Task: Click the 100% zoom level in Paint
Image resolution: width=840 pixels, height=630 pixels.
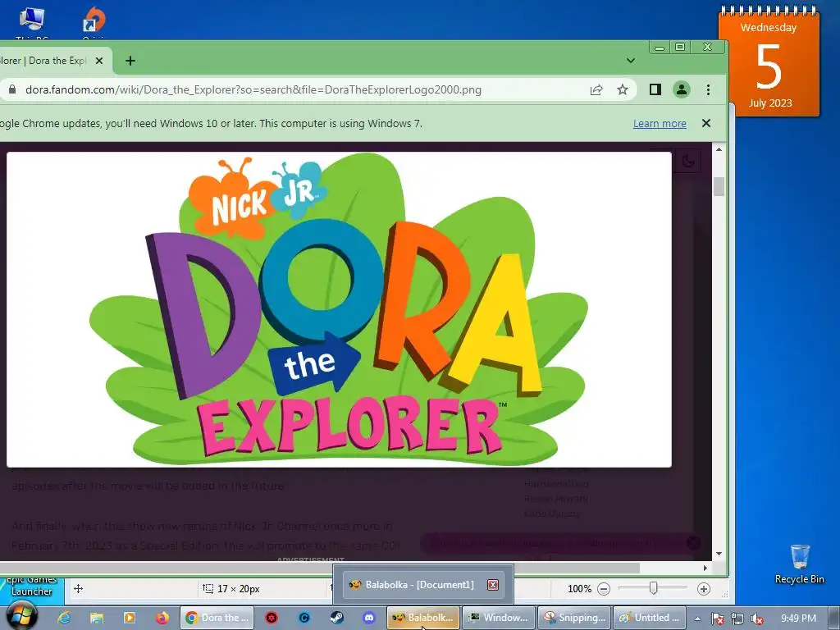Action: (579, 589)
